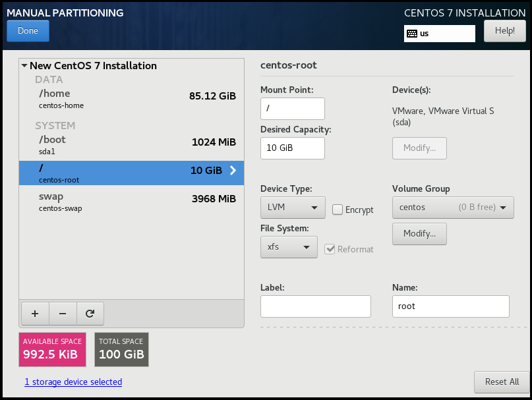Open the File System xfs dropdown
Screen dimensions: 532x400
click(x=289, y=247)
